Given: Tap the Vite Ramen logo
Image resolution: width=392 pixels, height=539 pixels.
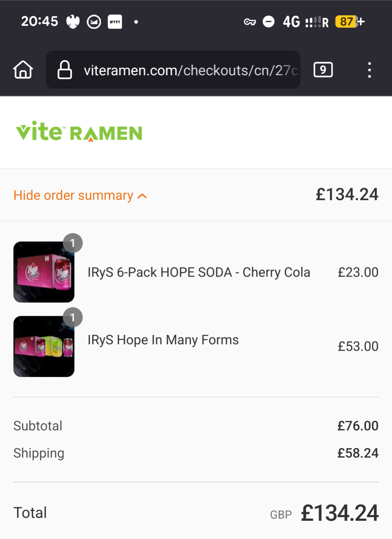Looking at the screenshot, I should coord(79,132).
